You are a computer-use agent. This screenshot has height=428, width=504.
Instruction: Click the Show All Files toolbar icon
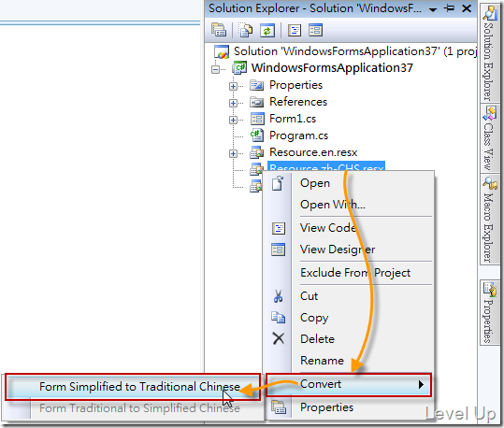246,30
